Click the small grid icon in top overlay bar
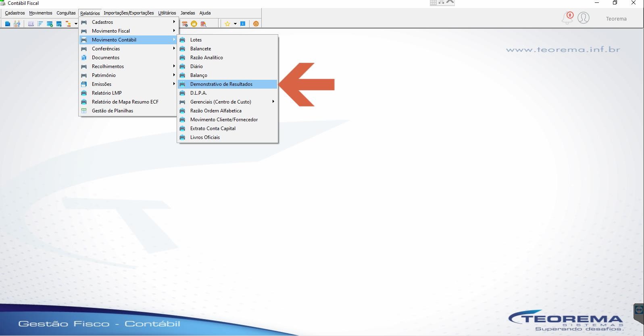Image resolution: width=644 pixels, height=336 pixels. tap(433, 2)
